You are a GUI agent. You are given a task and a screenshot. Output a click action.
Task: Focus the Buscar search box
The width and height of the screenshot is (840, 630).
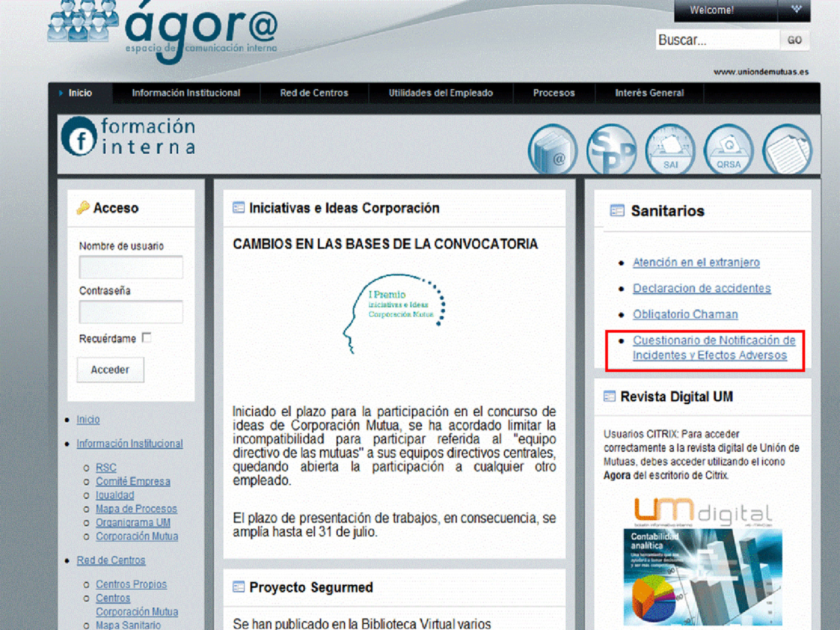717,40
